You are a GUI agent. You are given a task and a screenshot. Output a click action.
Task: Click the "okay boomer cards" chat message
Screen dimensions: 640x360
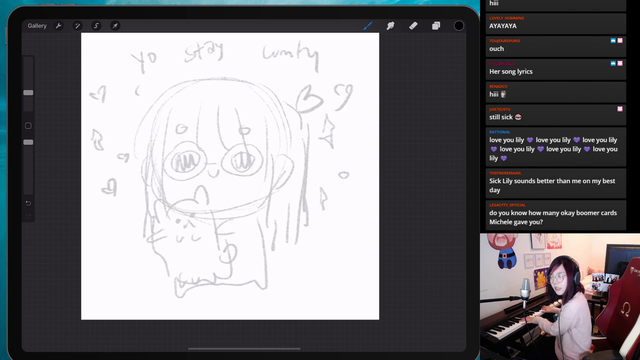(556, 215)
